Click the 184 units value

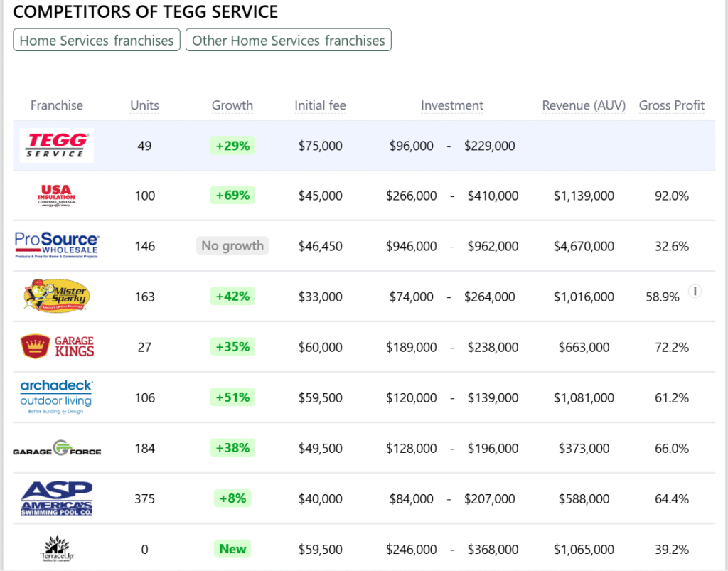pyautogui.click(x=144, y=449)
